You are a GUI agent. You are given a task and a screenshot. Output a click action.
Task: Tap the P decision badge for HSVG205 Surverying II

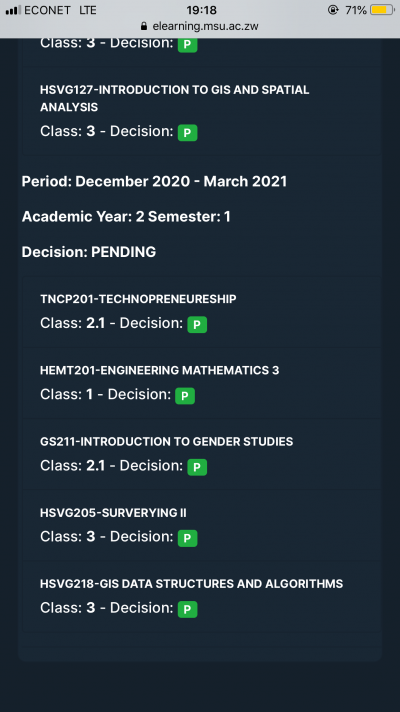(188, 538)
